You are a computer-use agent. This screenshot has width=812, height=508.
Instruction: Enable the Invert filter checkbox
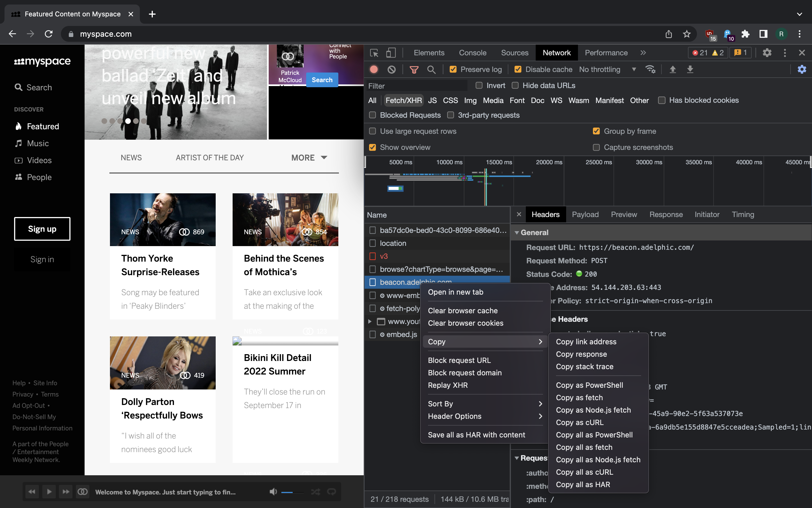[x=479, y=86]
